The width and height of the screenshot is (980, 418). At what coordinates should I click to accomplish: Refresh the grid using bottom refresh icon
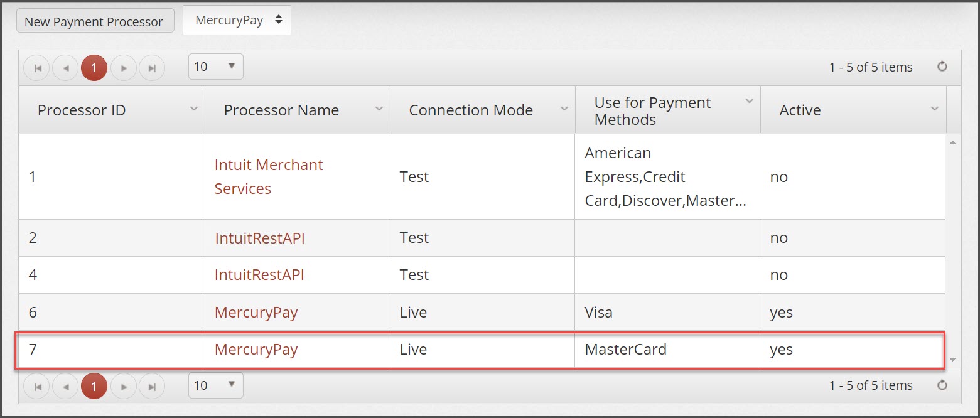tap(942, 385)
